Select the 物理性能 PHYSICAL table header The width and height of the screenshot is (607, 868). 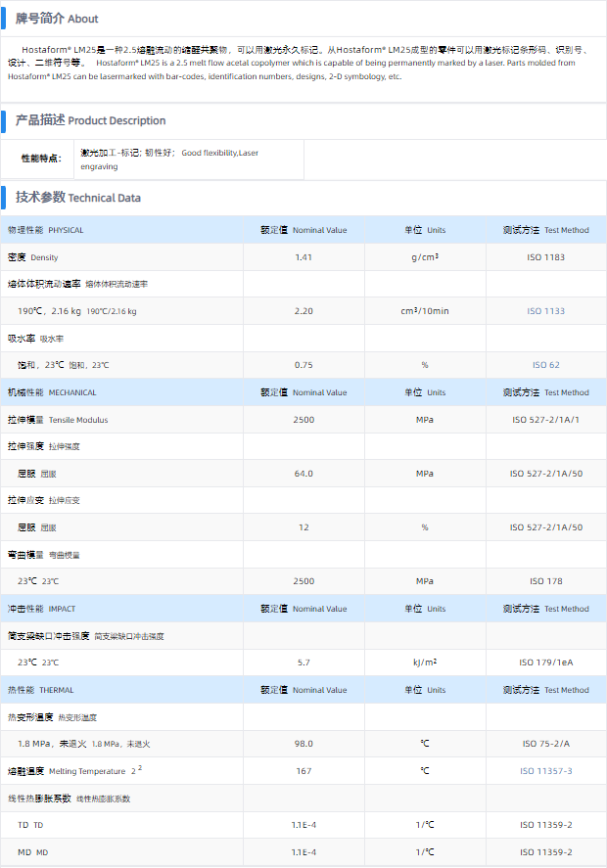pos(46,230)
